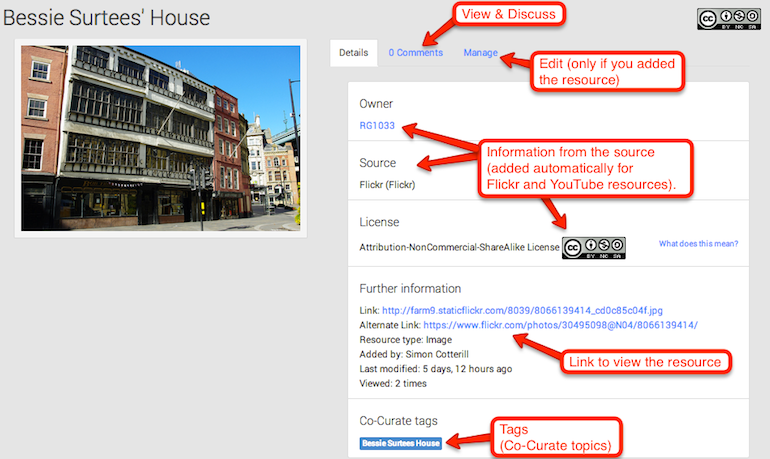Click the "Flickr (Flickr)" source text
Screen dimensions: 770x459
click(x=387, y=184)
